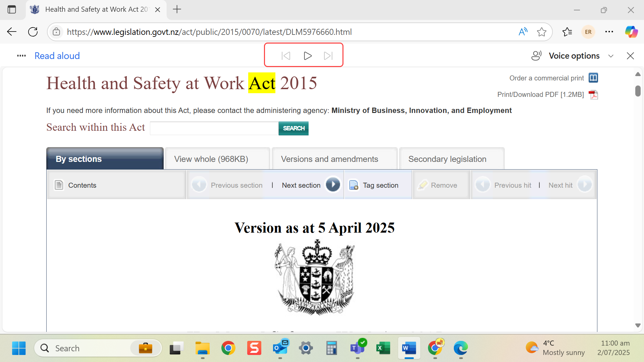Switch to View whole (968KB) tab
Screen dimensions: 644x362
pyautogui.click(x=217, y=159)
